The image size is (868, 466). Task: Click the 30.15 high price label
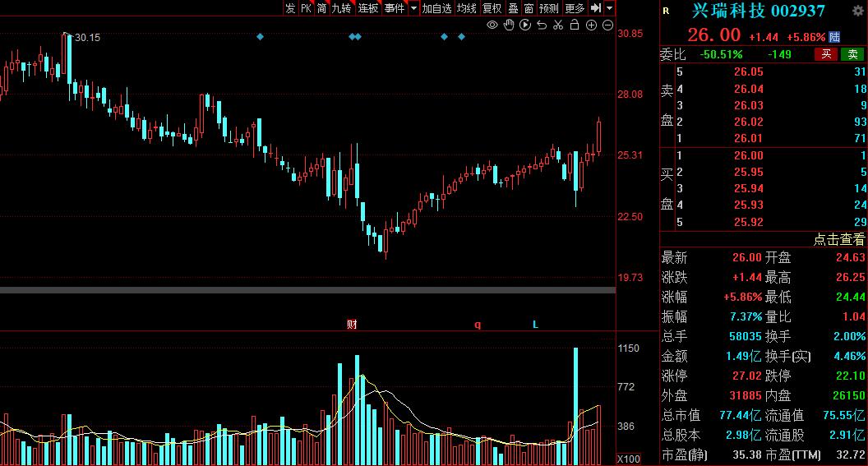tap(87, 38)
